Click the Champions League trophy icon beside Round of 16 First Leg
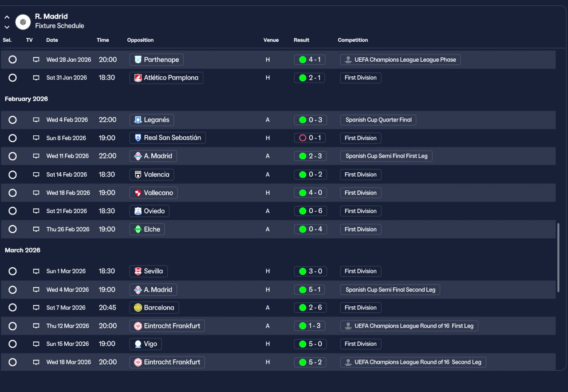Viewport: 568px width, 392px height. pyautogui.click(x=348, y=326)
